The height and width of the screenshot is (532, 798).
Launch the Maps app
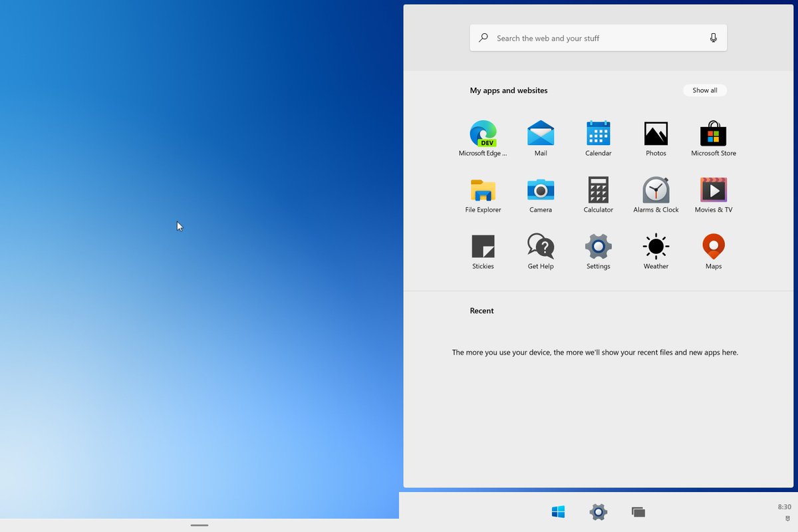(713, 247)
